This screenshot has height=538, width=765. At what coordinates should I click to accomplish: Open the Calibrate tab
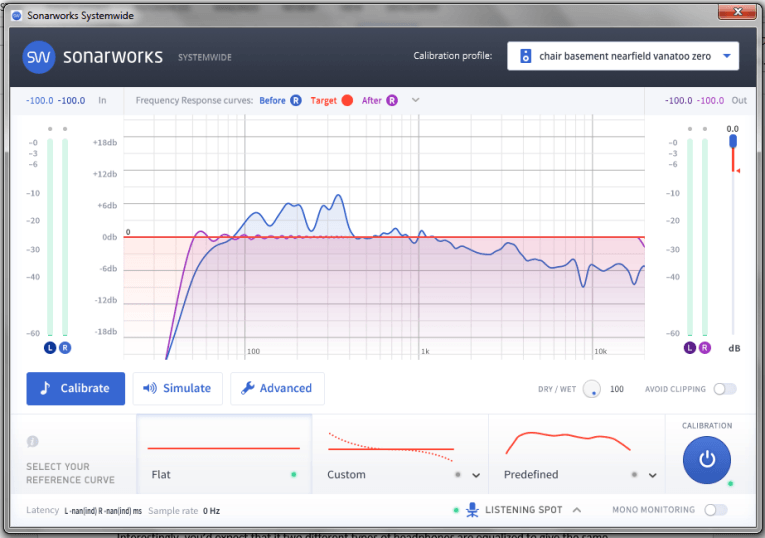[76, 388]
